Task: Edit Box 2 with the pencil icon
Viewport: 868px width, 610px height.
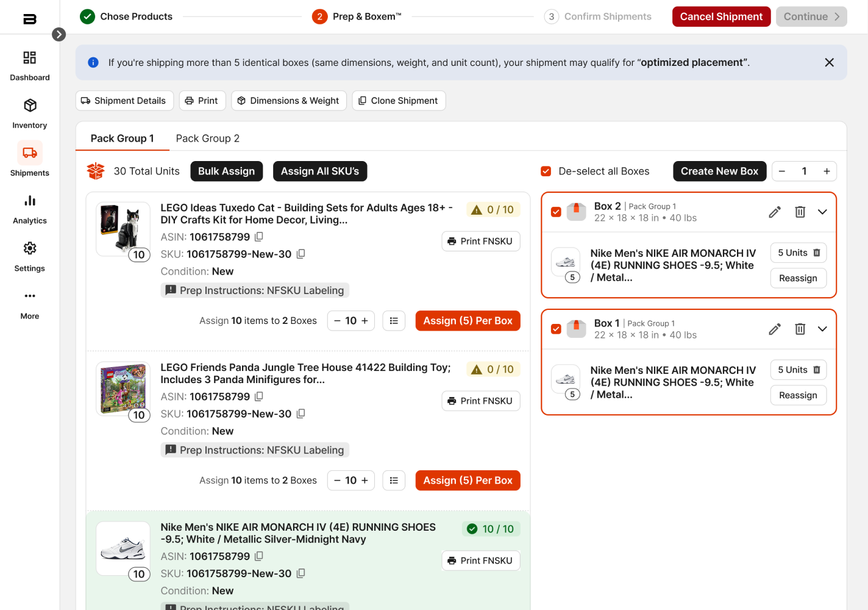Action: [x=775, y=212]
